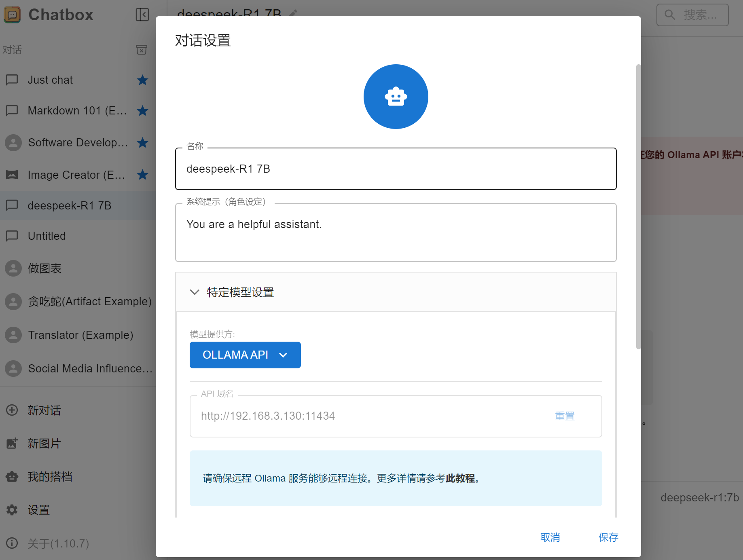This screenshot has height=560, width=743.
Task: Toggle star on Image Creator conversation
Action: (x=142, y=175)
